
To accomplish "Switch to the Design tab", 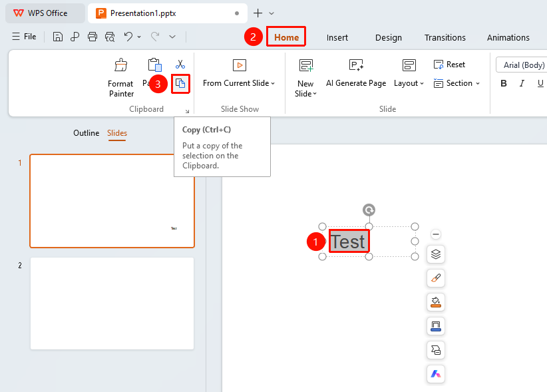I will pos(389,38).
